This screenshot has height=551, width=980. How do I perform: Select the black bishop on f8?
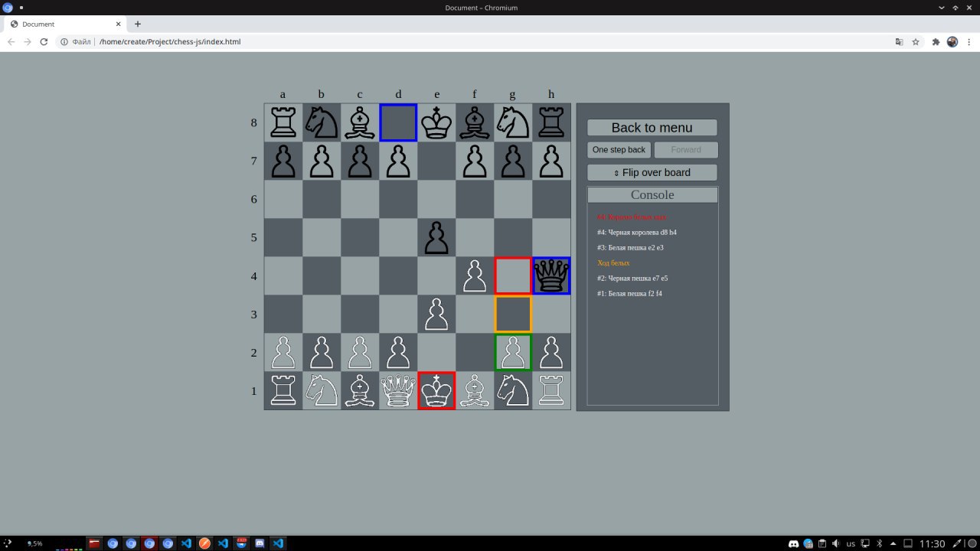click(x=475, y=122)
